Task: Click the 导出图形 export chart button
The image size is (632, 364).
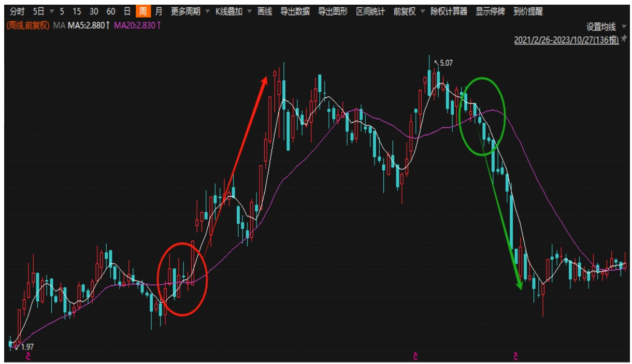Action: click(333, 11)
